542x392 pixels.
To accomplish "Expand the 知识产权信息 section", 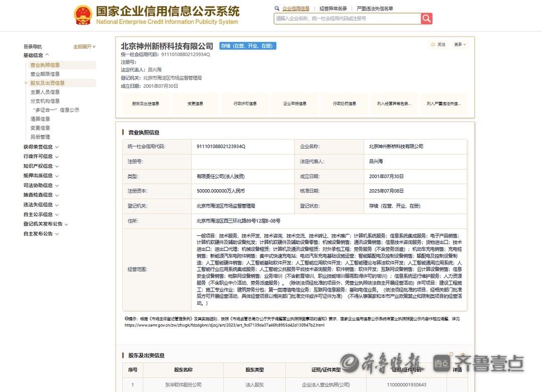I will 41,166.
